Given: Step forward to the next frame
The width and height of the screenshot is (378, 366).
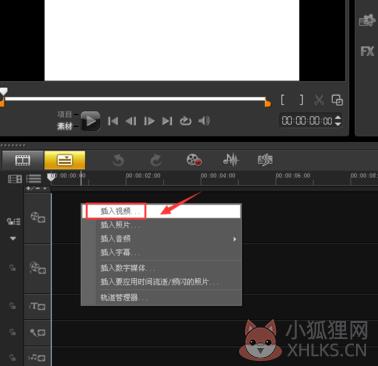Looking at the screenshot, I should 149,121.
